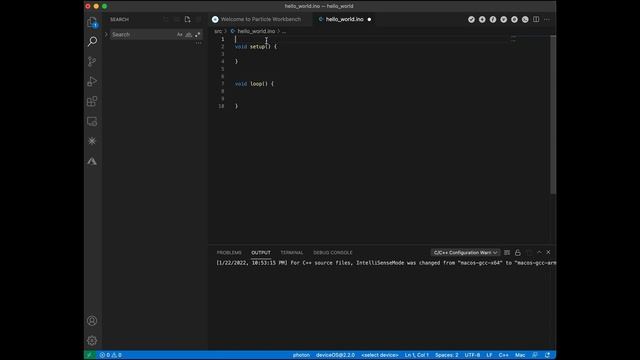Split the editor to the right
This screenshot has height=360, width=640.
pyautogui.click(x=536, y=19)
